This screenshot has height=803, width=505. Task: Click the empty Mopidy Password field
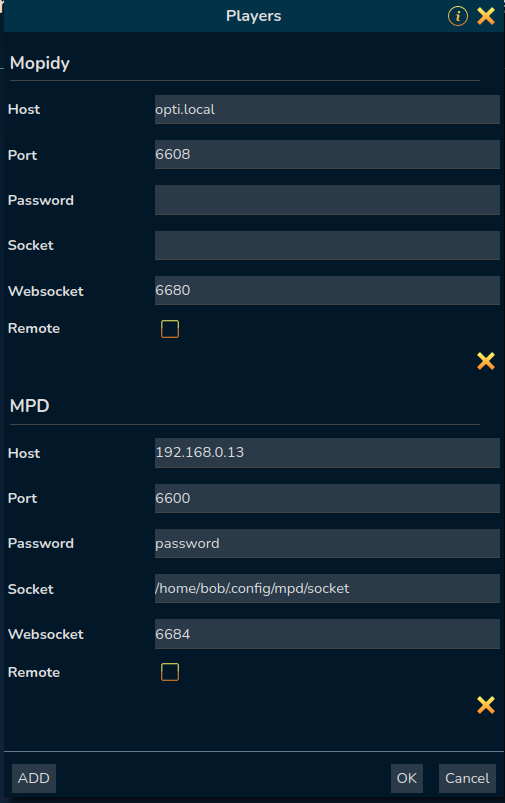click(327, 200)
